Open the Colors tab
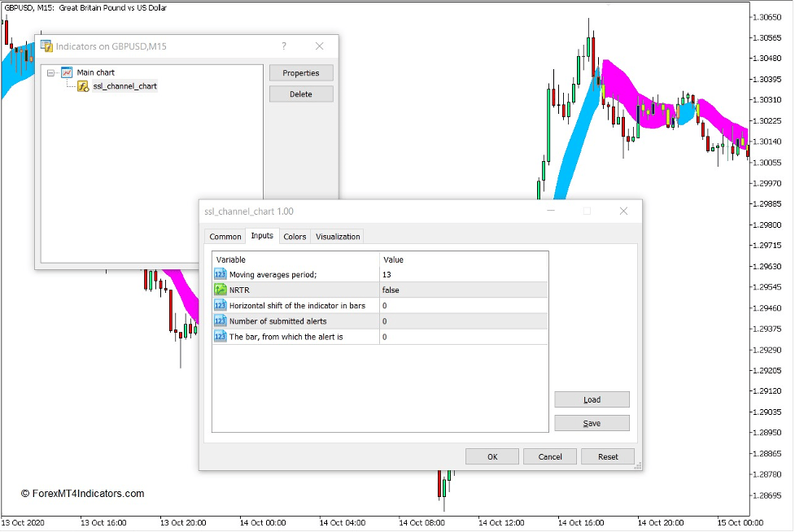Viewport: 795px width, 532px height. 295,236
